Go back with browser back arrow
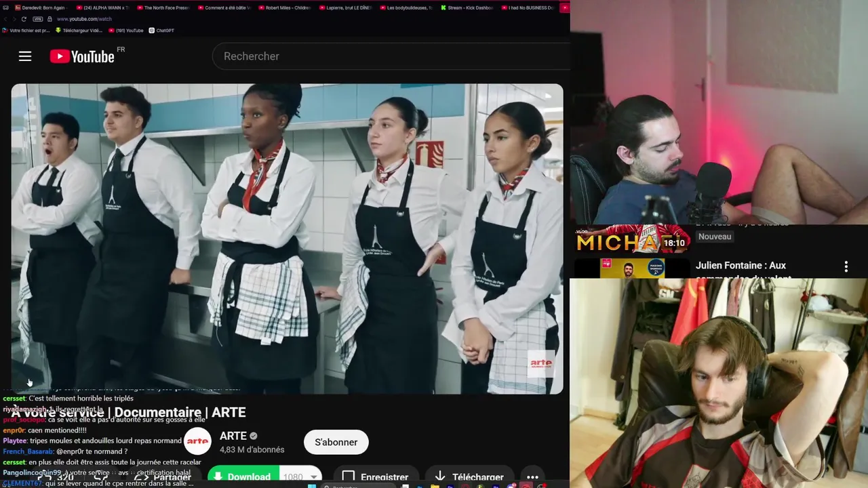Screen dimensions: 868x488 5,19
